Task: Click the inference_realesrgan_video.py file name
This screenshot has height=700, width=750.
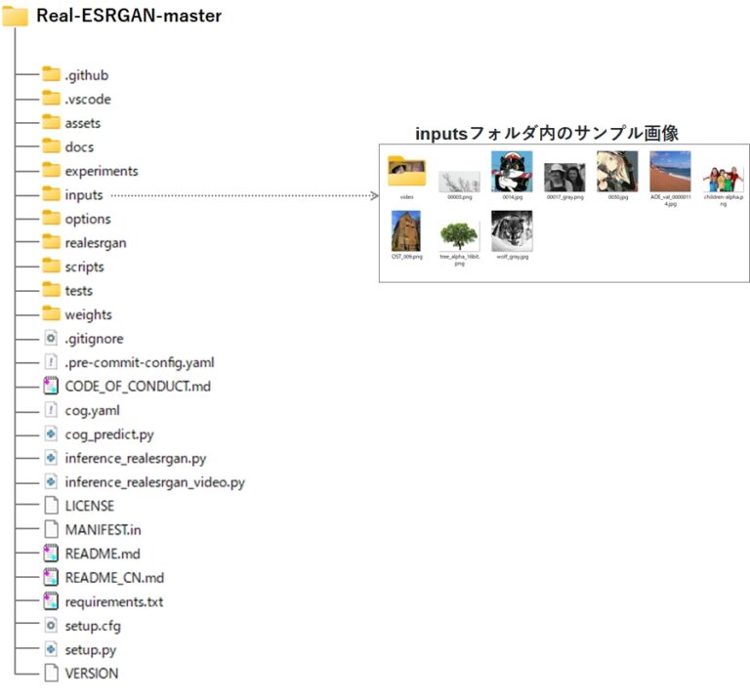Action: pyautogui.click(x=154, y=482)
